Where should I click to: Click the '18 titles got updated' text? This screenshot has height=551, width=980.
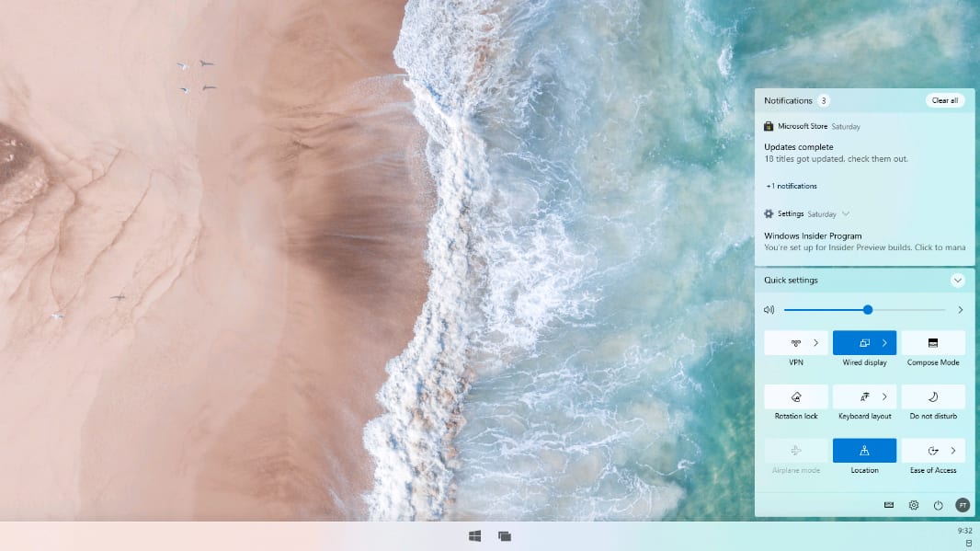click(837, 159)
